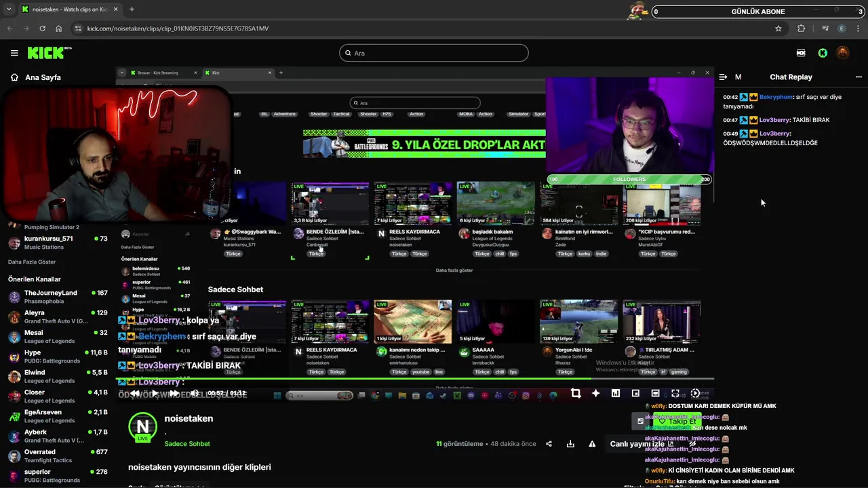
Task: Open playback speed settings icon
Action: pos(695,393)
